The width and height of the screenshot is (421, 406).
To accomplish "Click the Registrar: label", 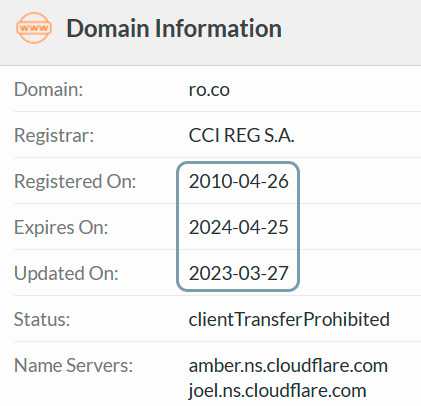I will pyautogui.click(x=54, y=135).
